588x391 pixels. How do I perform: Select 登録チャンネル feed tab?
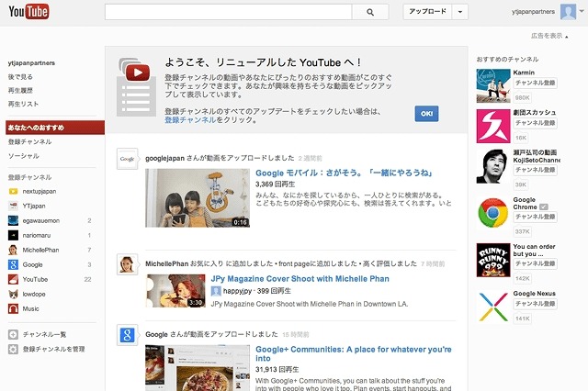point(30,141)
